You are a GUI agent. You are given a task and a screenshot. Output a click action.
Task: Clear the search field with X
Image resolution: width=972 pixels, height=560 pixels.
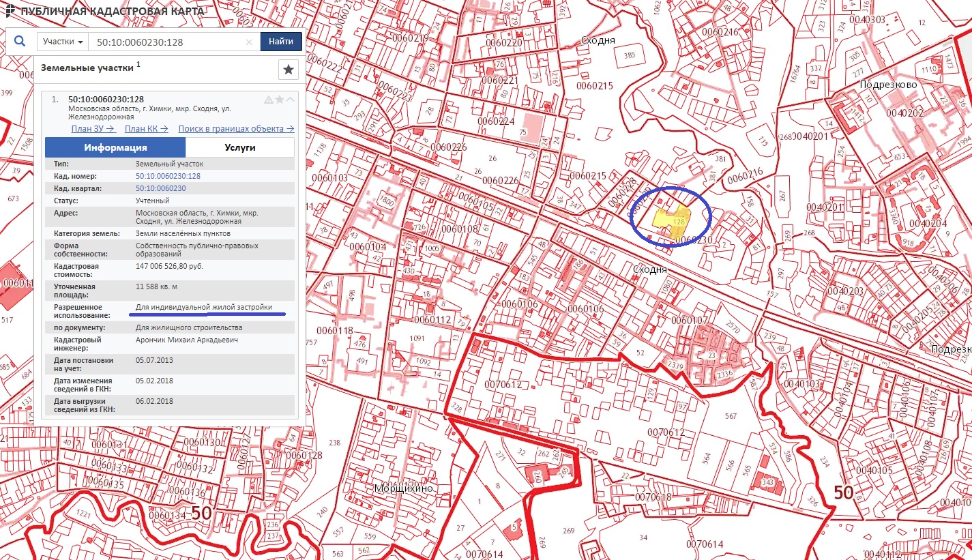249,42
